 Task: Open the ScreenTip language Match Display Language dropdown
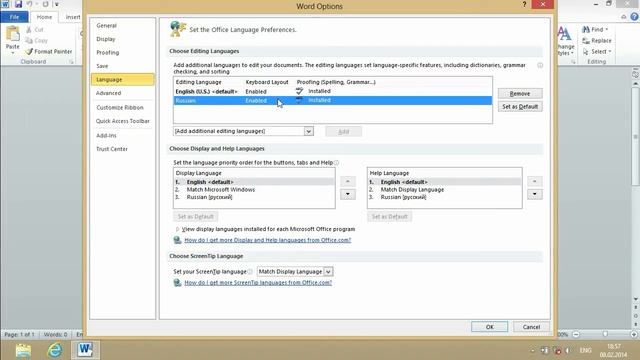click(x=328, y=271)
